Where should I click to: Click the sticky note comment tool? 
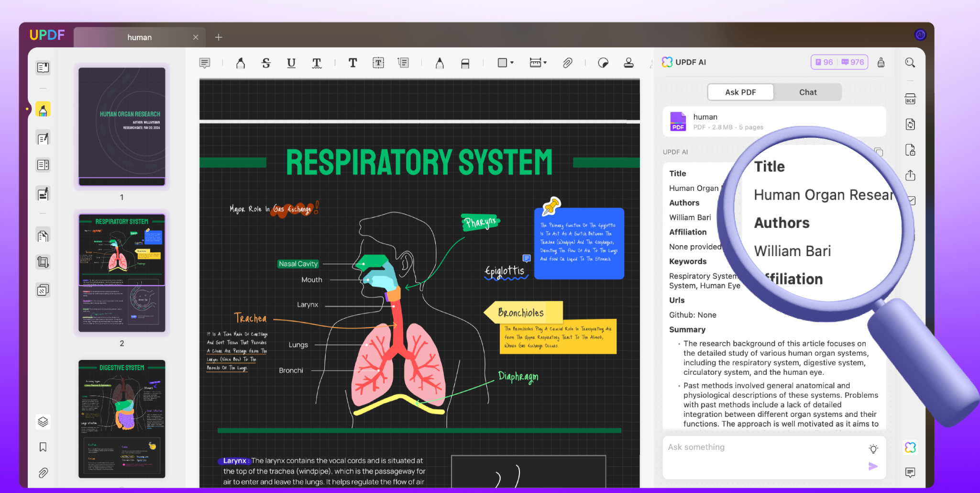coord(205,63)
